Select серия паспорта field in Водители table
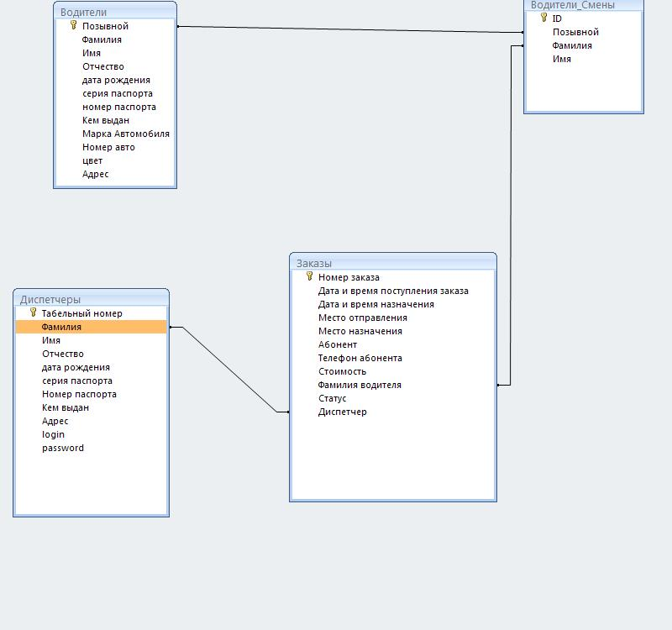 [117, 93]
